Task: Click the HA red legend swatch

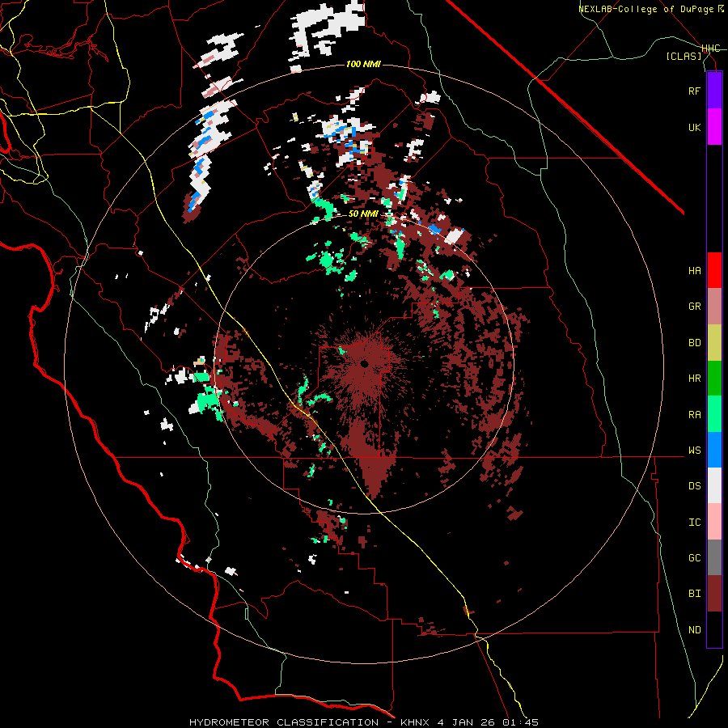Action: tap(714, 270)
